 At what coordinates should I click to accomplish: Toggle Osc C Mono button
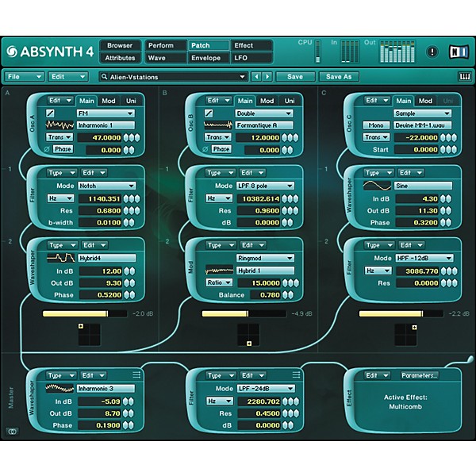[x=376, y=125]
